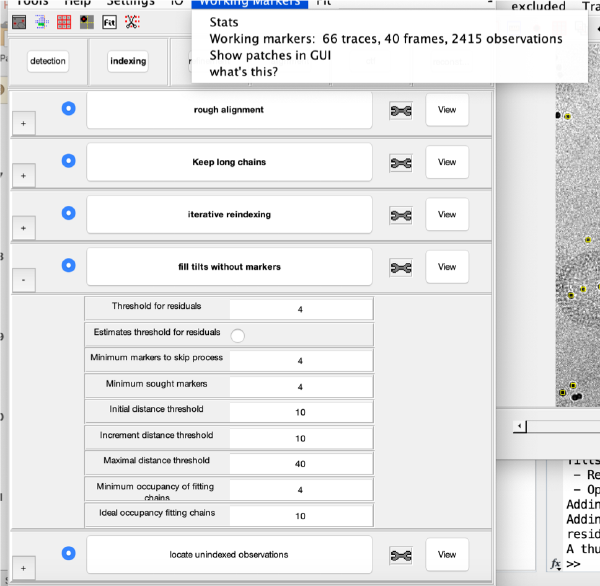Click the image scrollbar left arrow
Viewport: 600px width, 586px height.
pyautogui.click(x=519, y=426)
